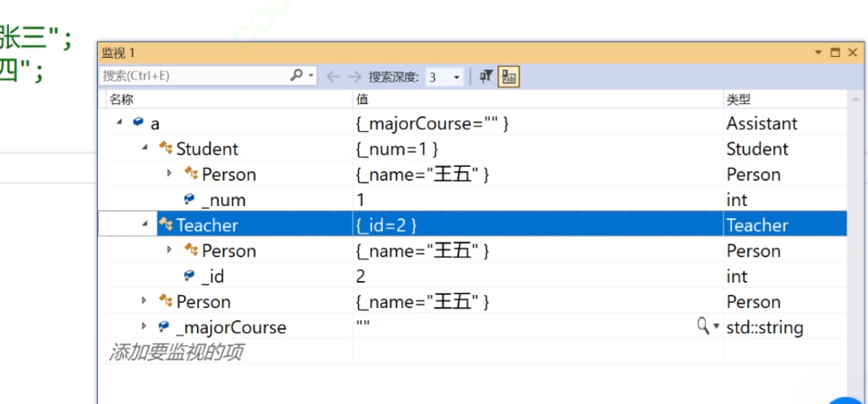Click the int type of _num row
The image size is (868, 404).
pyautogui.click(x=737, y=200)
